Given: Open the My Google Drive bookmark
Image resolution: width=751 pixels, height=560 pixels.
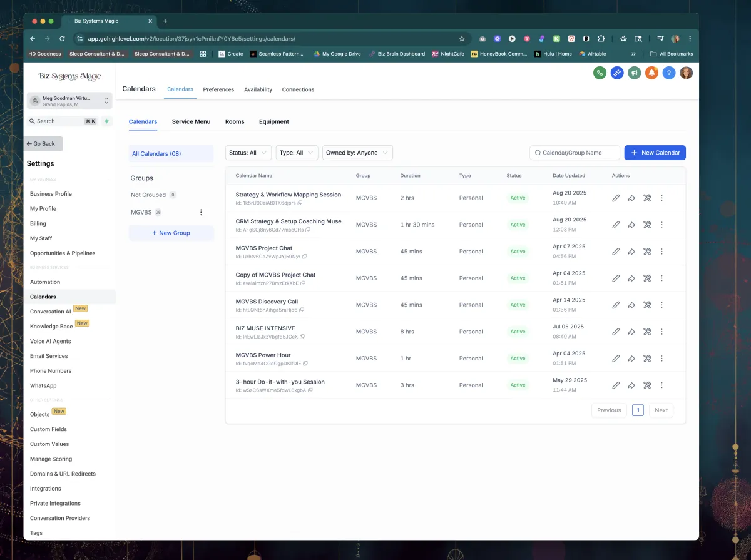Looking at the screenshot, I should [x=337, y=54].
